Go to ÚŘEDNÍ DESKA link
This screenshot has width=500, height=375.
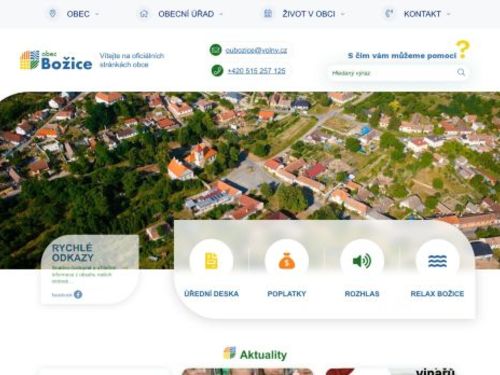[211, 294]
